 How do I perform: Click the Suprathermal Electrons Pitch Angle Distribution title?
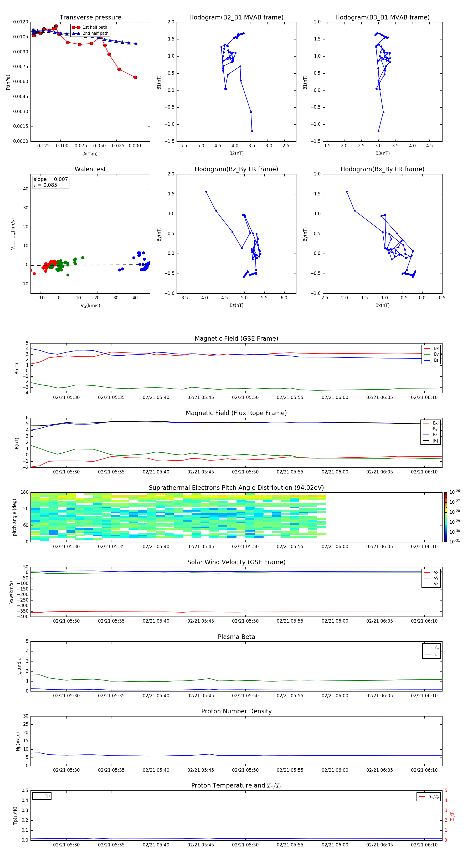pyautogui.click(x=236, y=488)
